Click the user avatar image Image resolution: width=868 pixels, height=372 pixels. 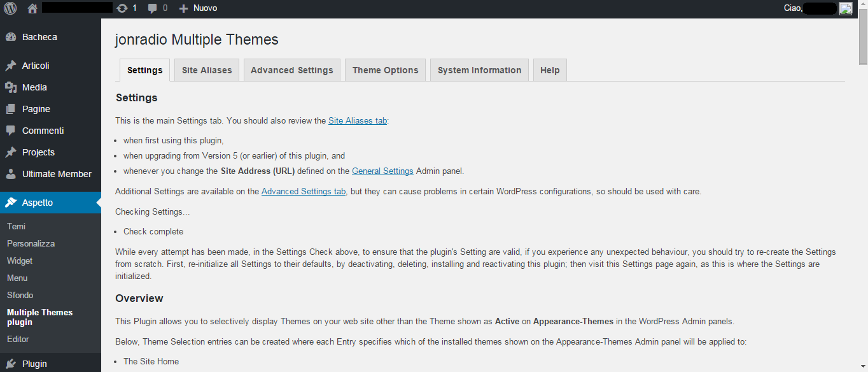(x=846, y=8)
